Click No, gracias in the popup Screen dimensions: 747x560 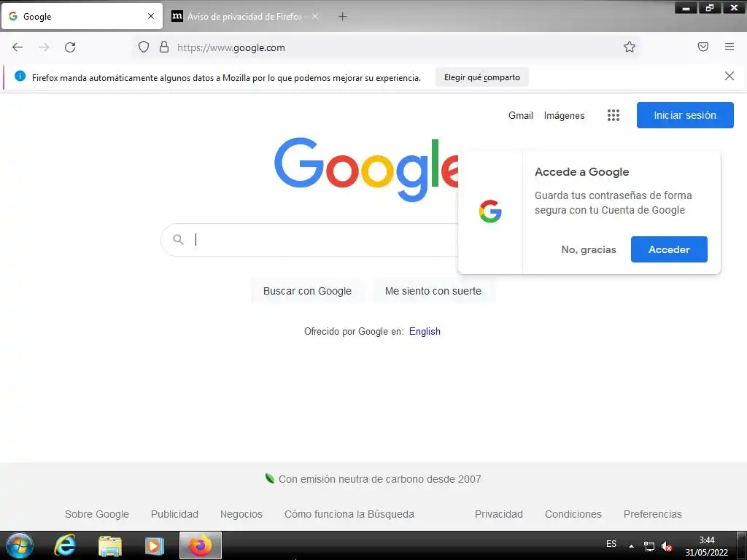[x=589, y=249]
